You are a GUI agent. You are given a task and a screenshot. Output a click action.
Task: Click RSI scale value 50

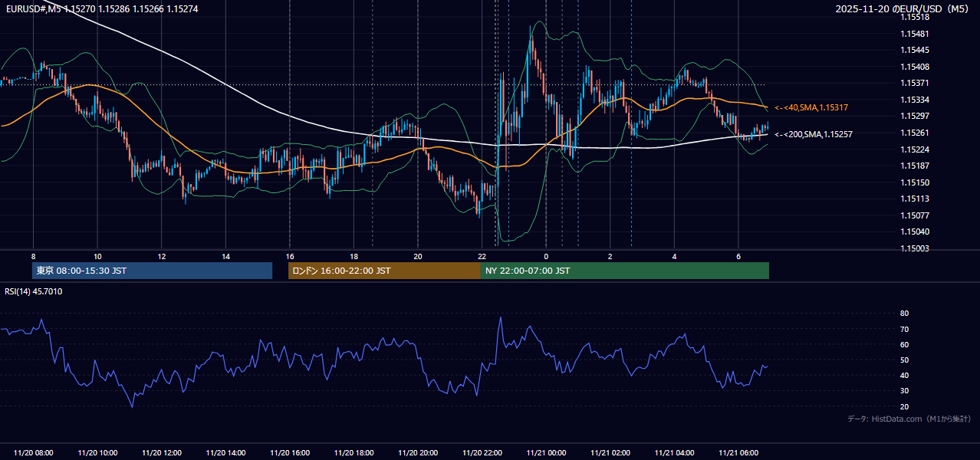point(905,360)
